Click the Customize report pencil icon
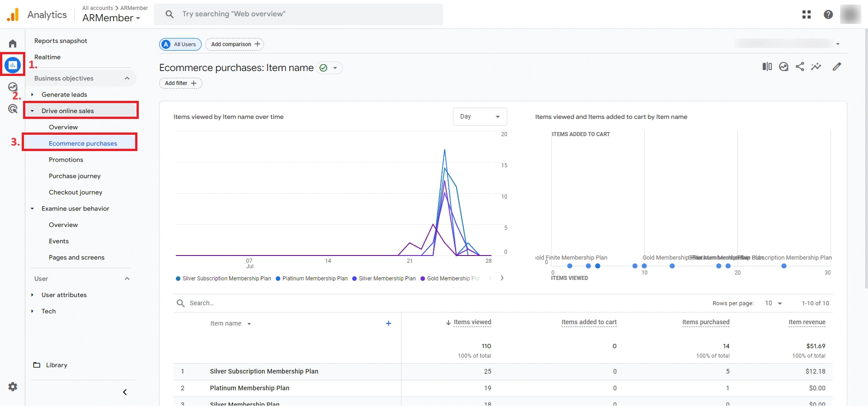Viewport: 868px width, 407px height. 837,66
